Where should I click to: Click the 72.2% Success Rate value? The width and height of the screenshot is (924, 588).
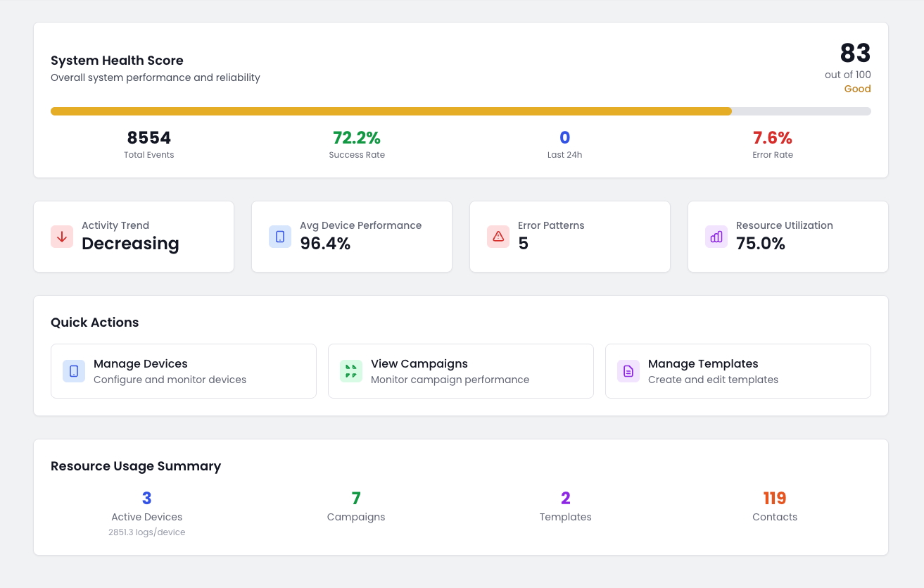tap(357, 137)
